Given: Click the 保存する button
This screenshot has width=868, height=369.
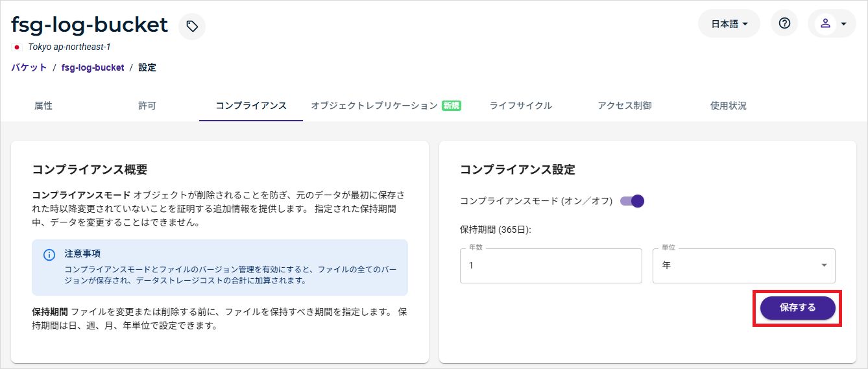Looking at the screenshot, I should click(x=797, y=308).
